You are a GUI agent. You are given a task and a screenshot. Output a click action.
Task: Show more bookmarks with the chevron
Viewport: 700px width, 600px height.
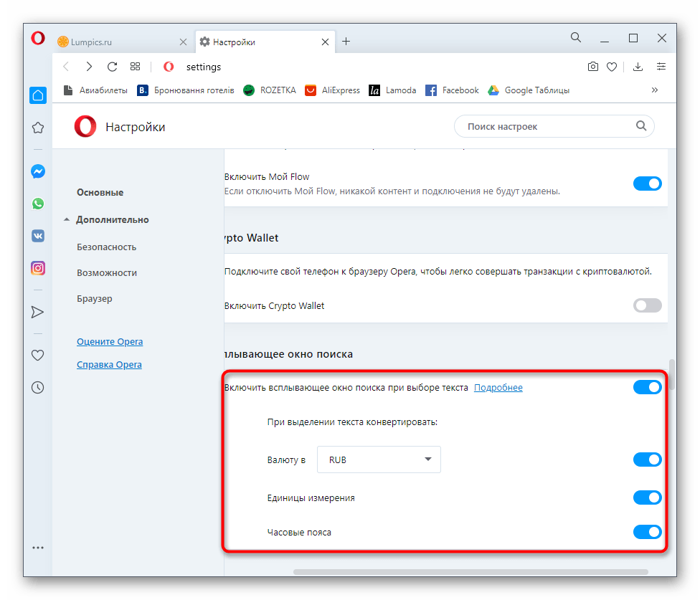pos(654,90)
